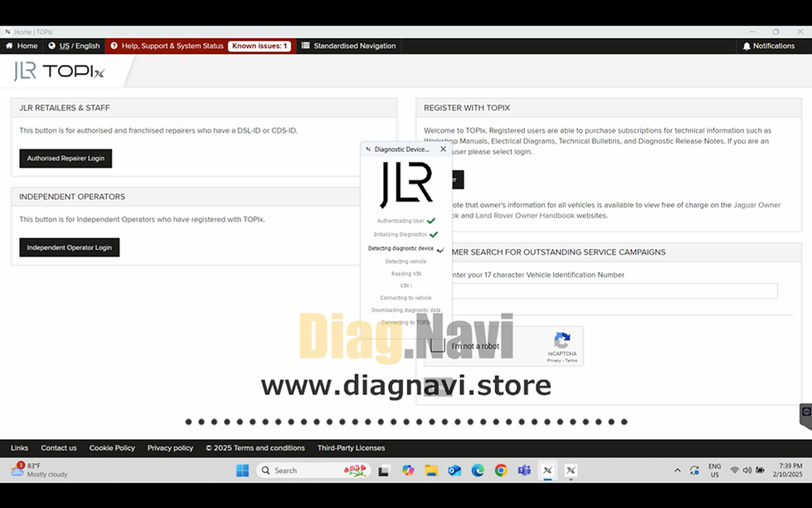Open Third-Party Licenses footer link
Image resolution: width=812 pixels, height=508 pixels.
coord(351,448)
